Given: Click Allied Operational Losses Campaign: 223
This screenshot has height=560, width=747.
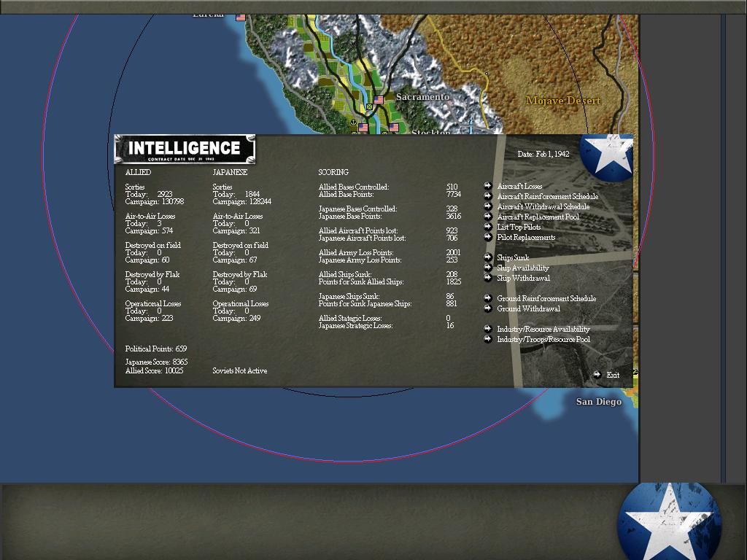Looking at the screenshot, I should tap(149, 319).
